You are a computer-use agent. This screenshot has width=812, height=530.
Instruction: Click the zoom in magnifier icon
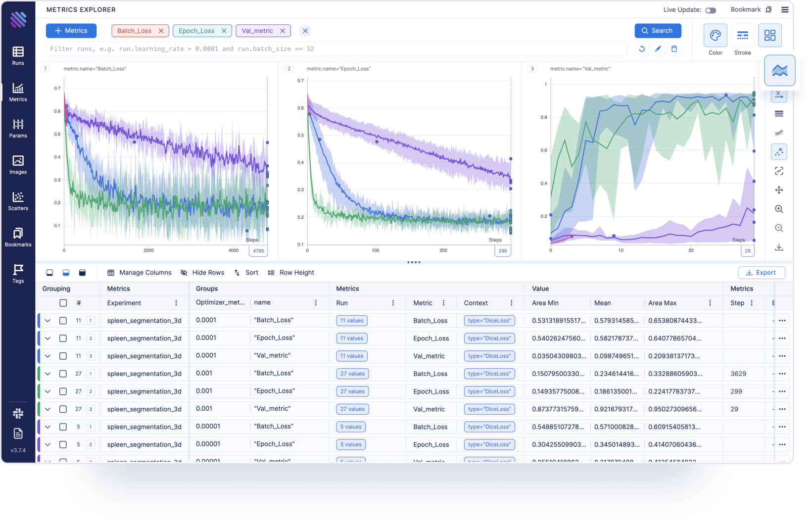click(779, 209)
